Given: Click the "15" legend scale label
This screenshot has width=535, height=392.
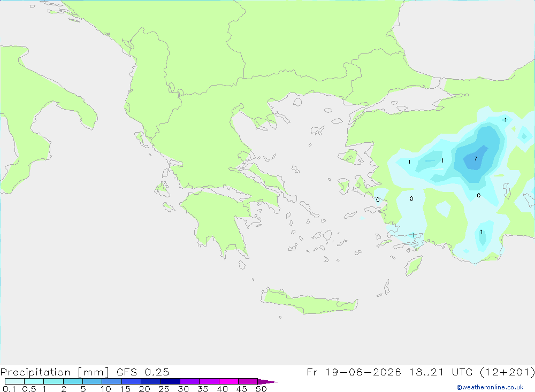Looking at the screenshot, I should [x=125, y=389].
